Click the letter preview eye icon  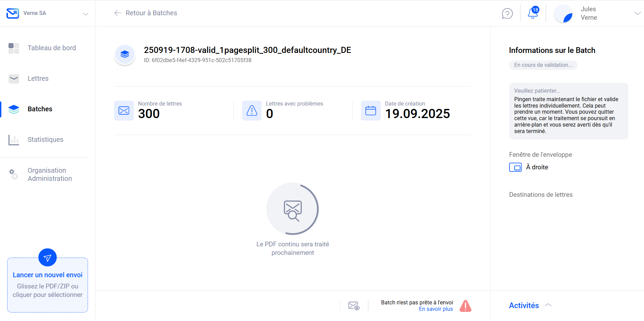pyautogui.click(x=354, y=306)
